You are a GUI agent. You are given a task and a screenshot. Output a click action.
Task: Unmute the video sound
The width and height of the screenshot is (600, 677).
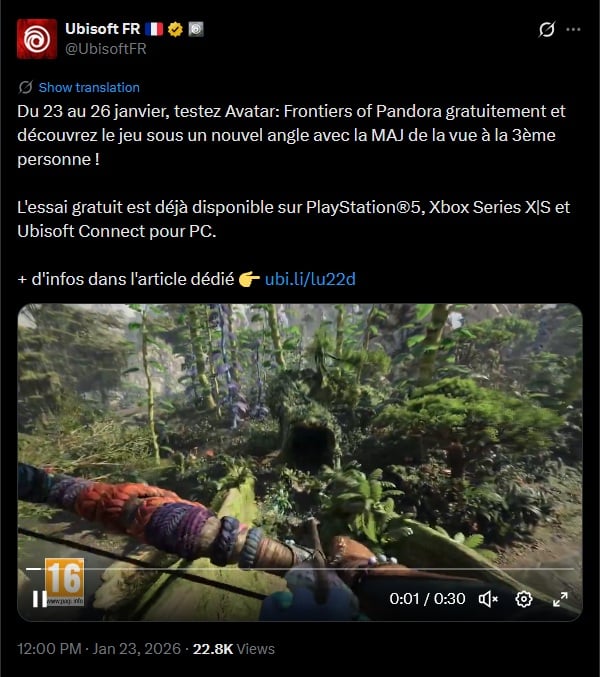[x=488, y=599]
